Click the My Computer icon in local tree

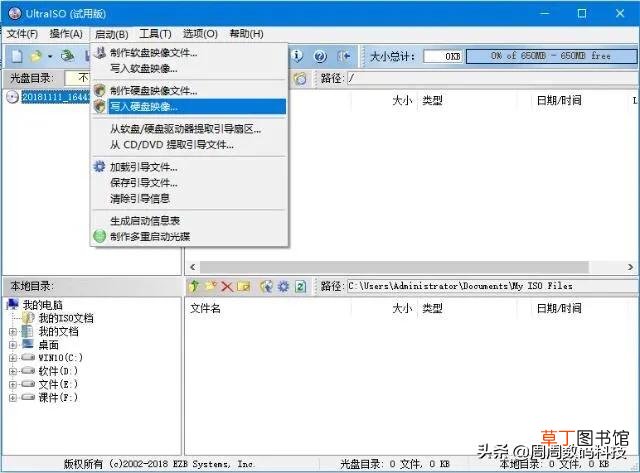coord(13,304)
